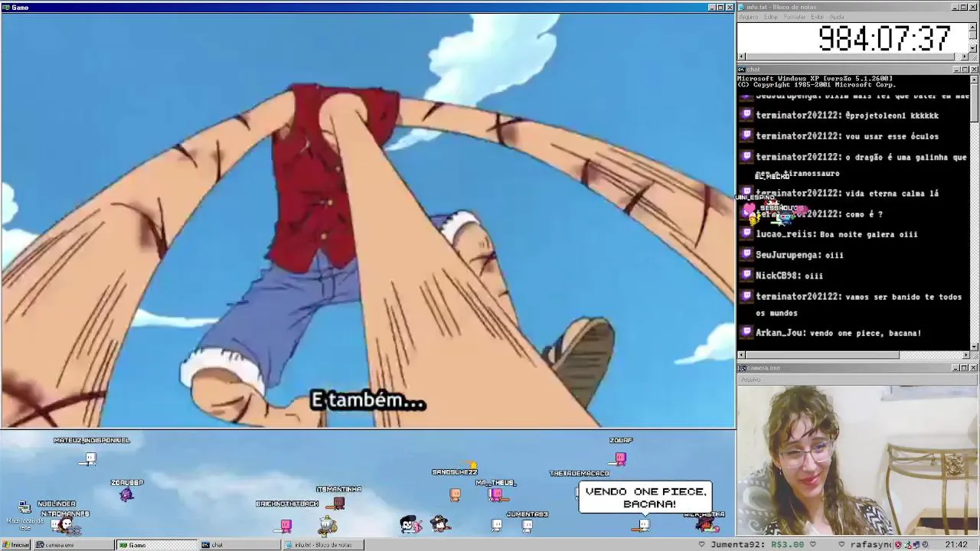Click the ZOUAF pink pixel character
Screen dimensions: 980x551
620,458
